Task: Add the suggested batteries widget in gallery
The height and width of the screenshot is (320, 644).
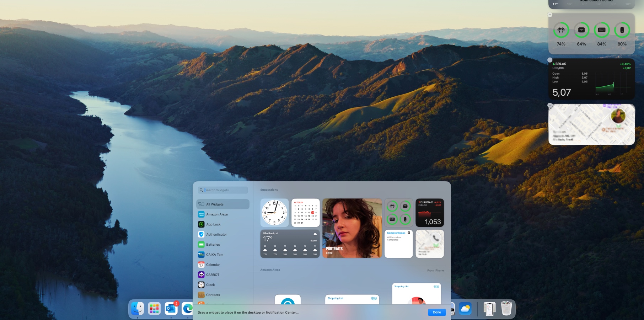Action: [399, 213]
